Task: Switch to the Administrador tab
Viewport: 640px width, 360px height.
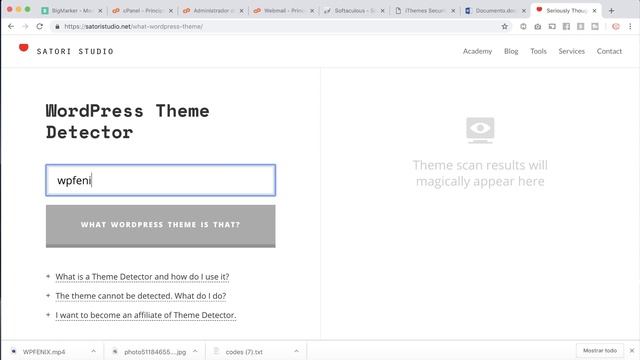Action: tap(213, 11)
